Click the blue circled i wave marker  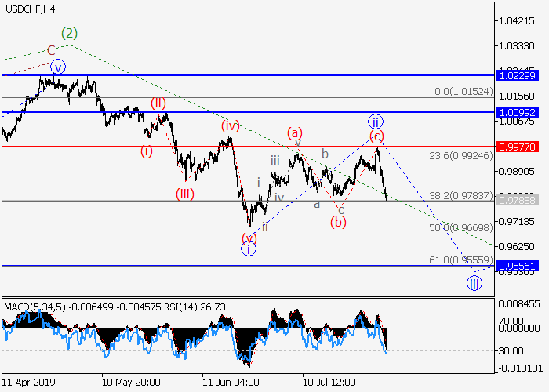(x=248, y=249)
